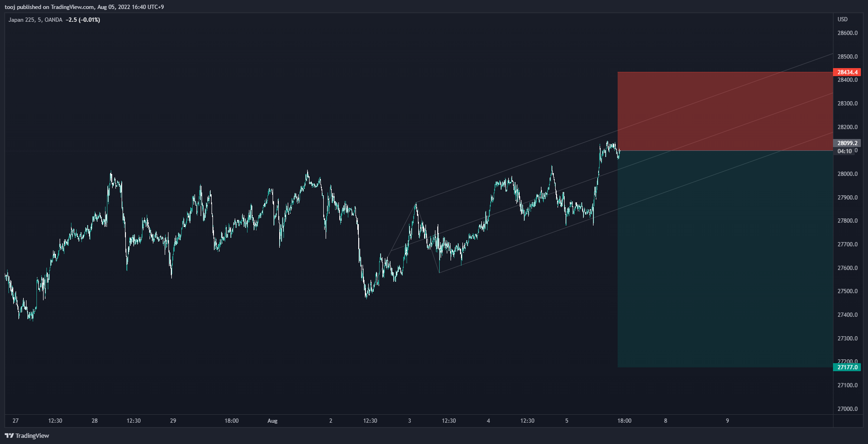Click the 27600.0 price axis label
This screenshot has width=868, height=444.
(x=847, y=268)
